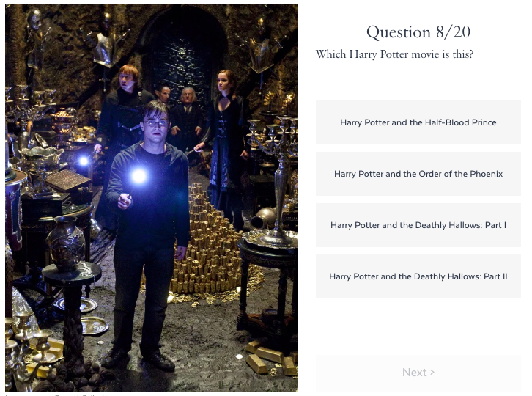Click the gold bars on the floor
The height and width of the screenshot is (396, 532).
click(x=270, y=359)
